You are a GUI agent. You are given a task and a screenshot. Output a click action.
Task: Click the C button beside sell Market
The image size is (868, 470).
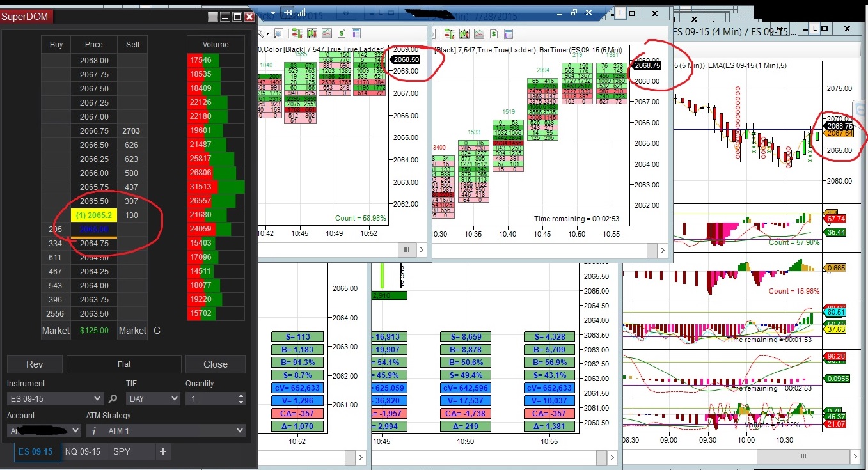point(157,331)
